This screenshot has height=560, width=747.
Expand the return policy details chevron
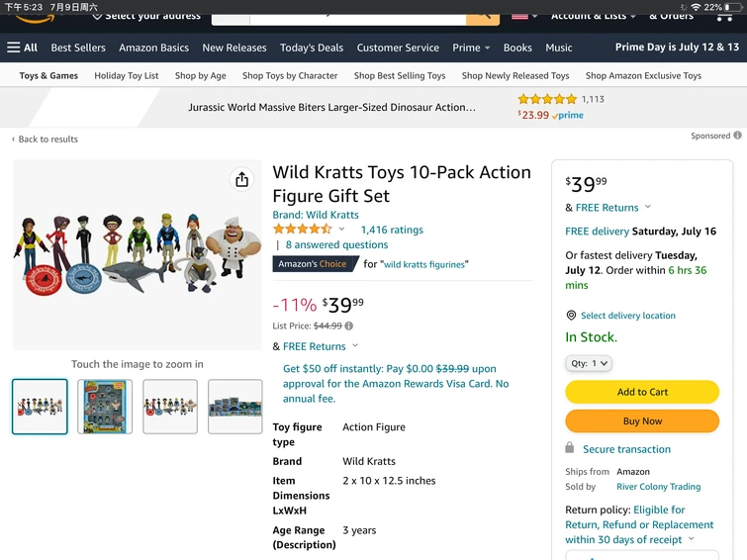point(691,539)
